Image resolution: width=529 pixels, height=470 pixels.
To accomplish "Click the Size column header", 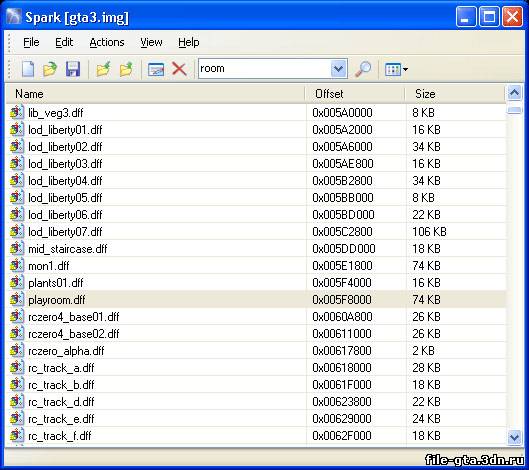I will coord(455,94).
